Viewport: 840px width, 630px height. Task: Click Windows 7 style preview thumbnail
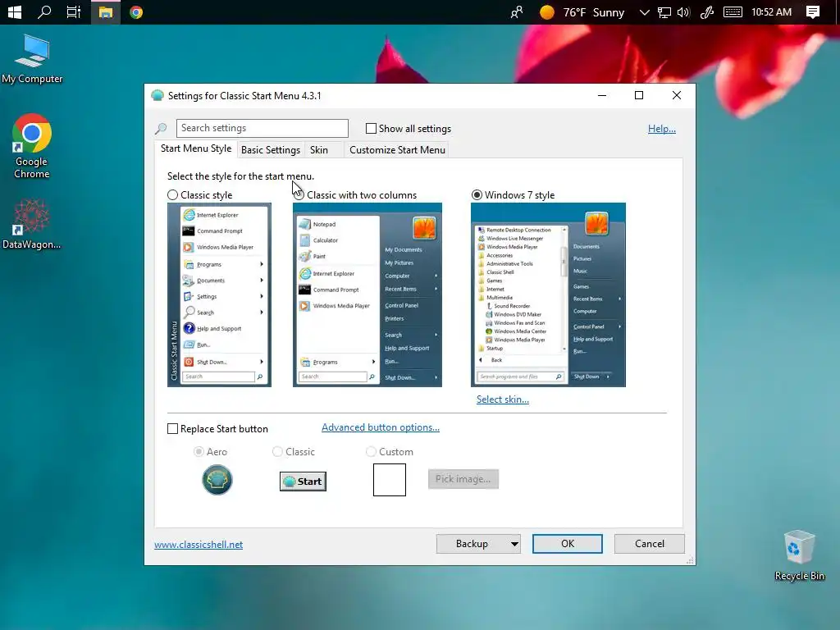pos(548,294)
